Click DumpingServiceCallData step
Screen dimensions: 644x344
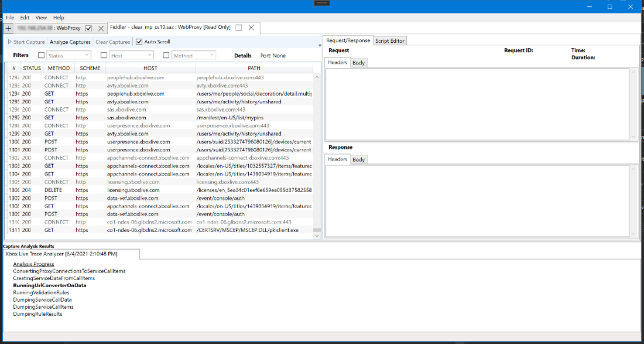[x=43, y=299]
